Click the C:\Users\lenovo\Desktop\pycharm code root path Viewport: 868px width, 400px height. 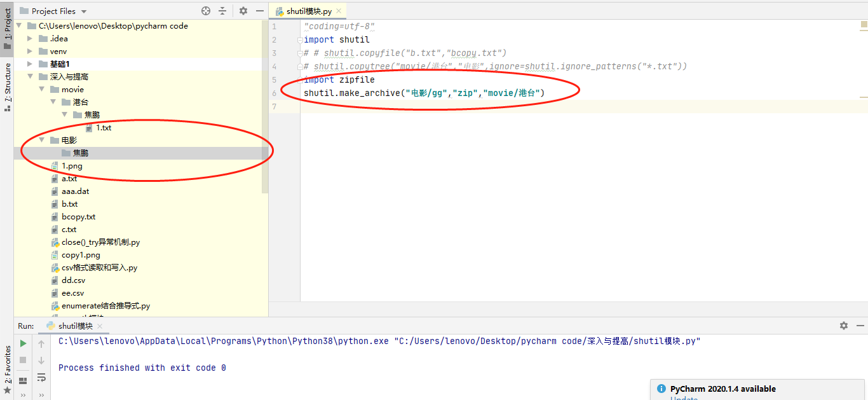coord(113,26)
